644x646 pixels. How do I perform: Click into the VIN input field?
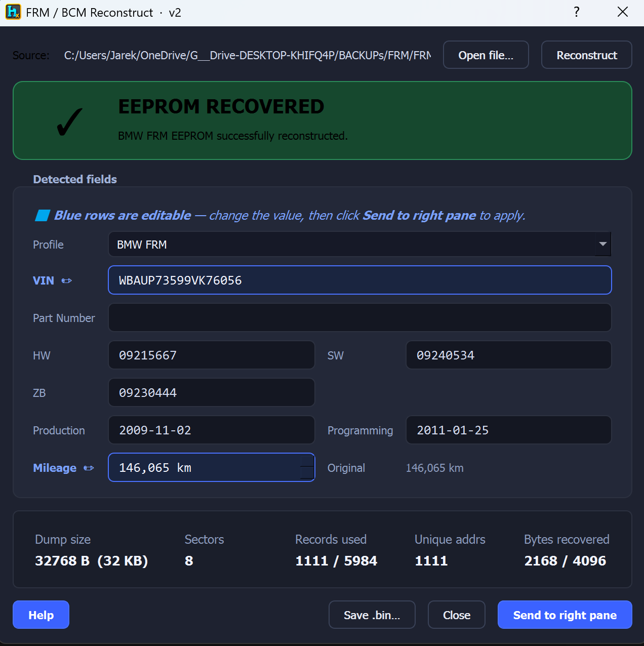(359, 280)
